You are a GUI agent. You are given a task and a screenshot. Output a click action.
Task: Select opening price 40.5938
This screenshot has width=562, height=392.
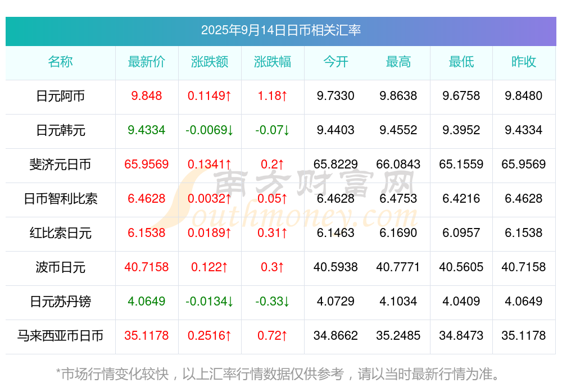(336, 267)
